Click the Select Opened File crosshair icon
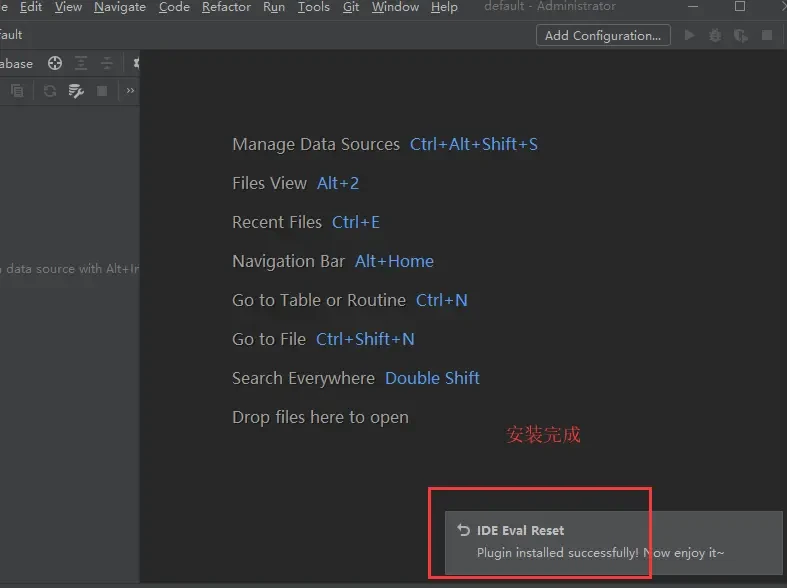The image size is (787, 588). [55, 63]
